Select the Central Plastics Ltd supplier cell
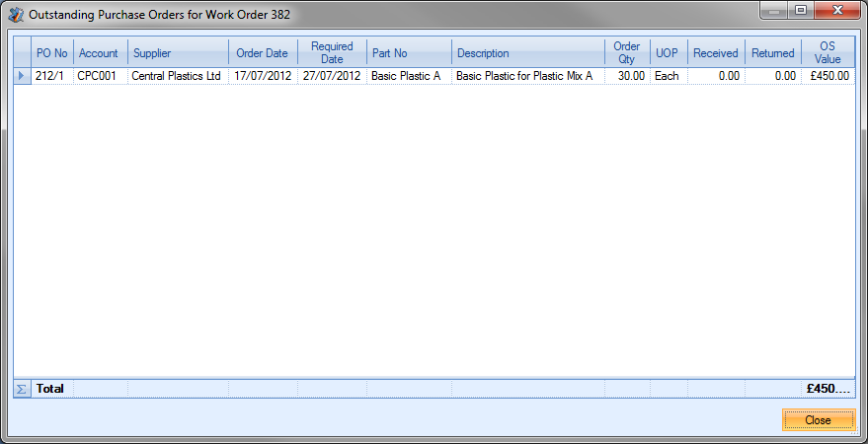 178,76
